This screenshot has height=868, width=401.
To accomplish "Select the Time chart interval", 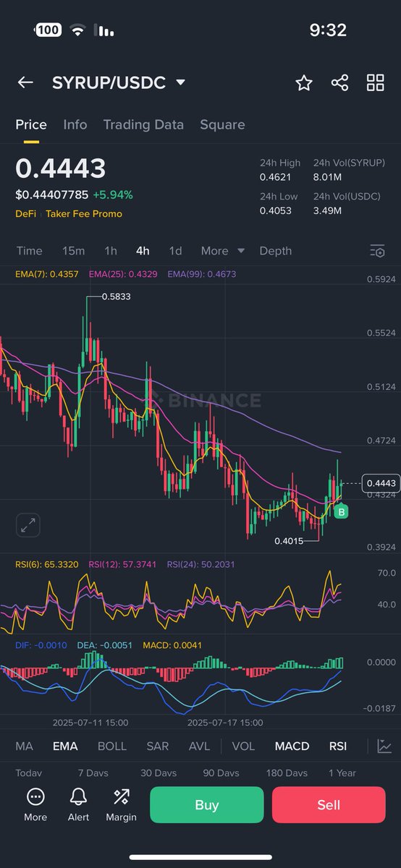I will click(30, 251).
